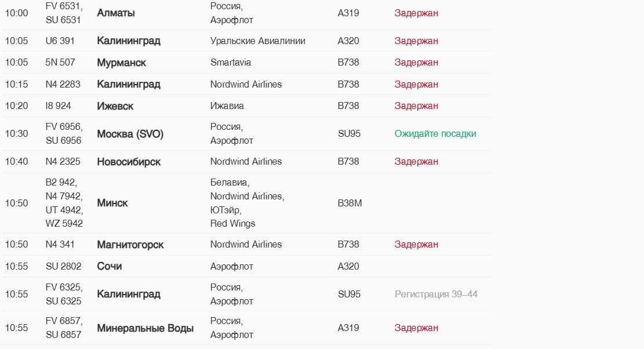Open the Ижевск flight details

(x=115, y=106)
